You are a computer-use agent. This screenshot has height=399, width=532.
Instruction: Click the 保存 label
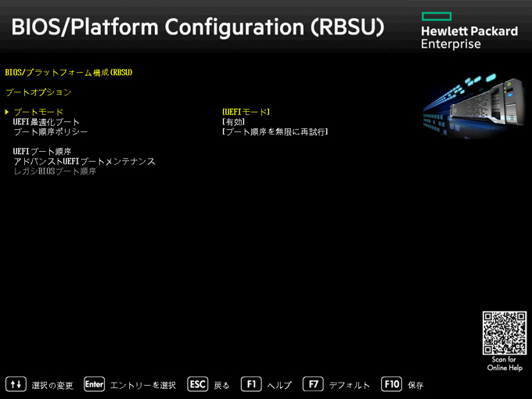click(x=415, y=386)
